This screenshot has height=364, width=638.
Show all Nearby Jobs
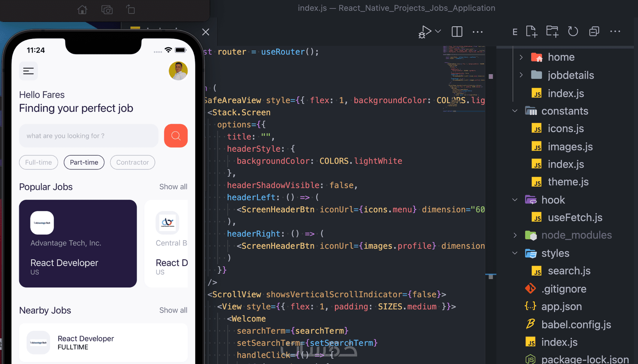pos(173,310)
